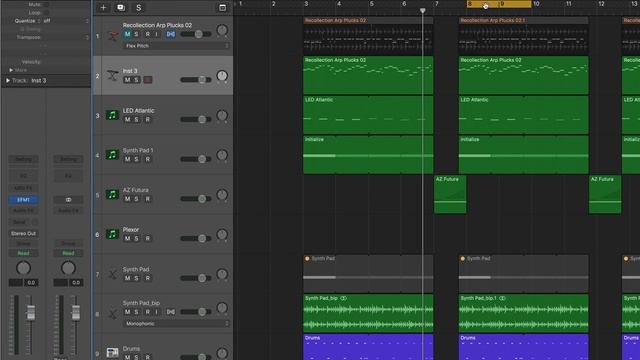Open the Monophonic flex mode dropdown
The width and height of the screenshot is (640, 360).
pos(176,323)
